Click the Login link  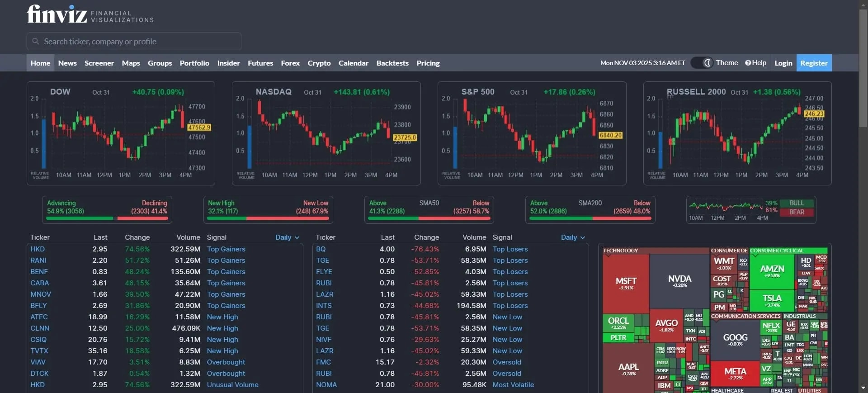click(783, 63)
